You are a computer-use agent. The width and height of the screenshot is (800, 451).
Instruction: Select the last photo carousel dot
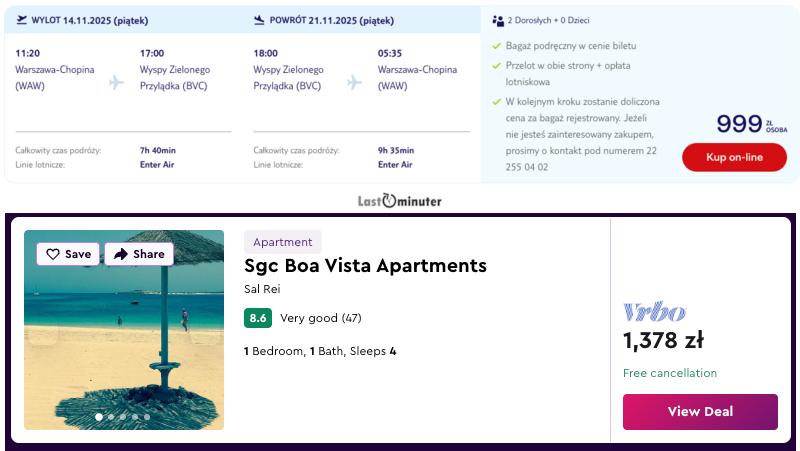(x=147, y=417)
